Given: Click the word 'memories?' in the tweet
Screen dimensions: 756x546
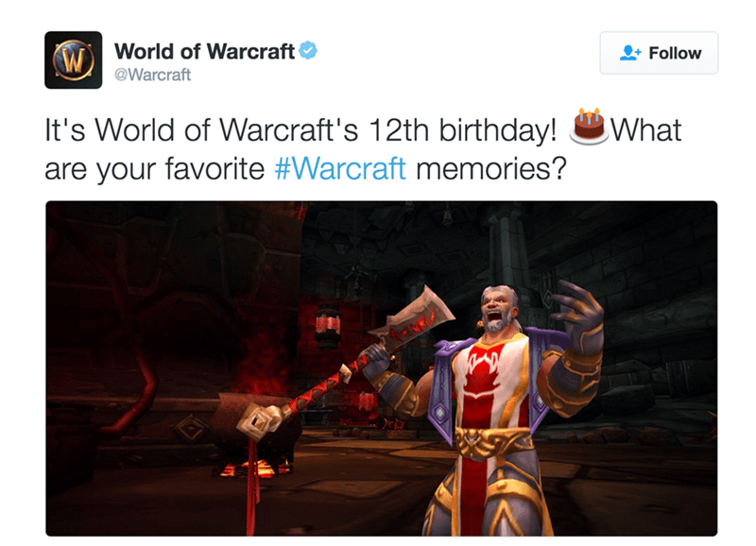Looking at the screenshot, I should [x=490, y=169].
